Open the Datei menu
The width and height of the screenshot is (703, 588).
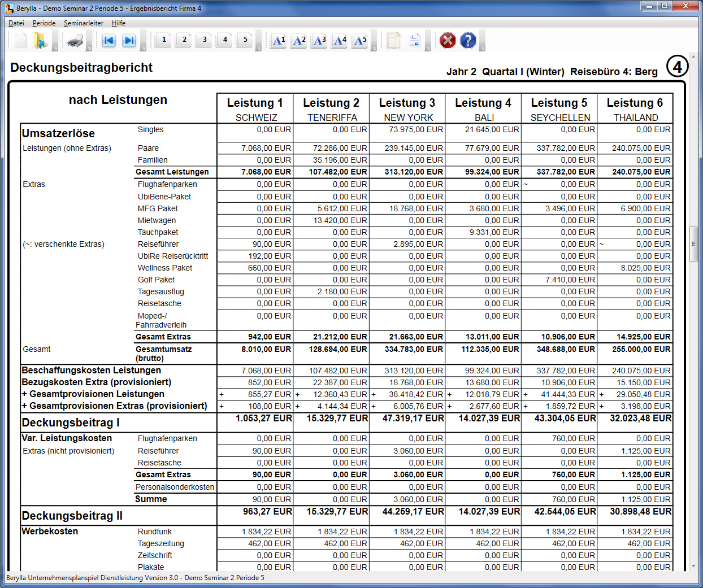click(x=16, y=23)
